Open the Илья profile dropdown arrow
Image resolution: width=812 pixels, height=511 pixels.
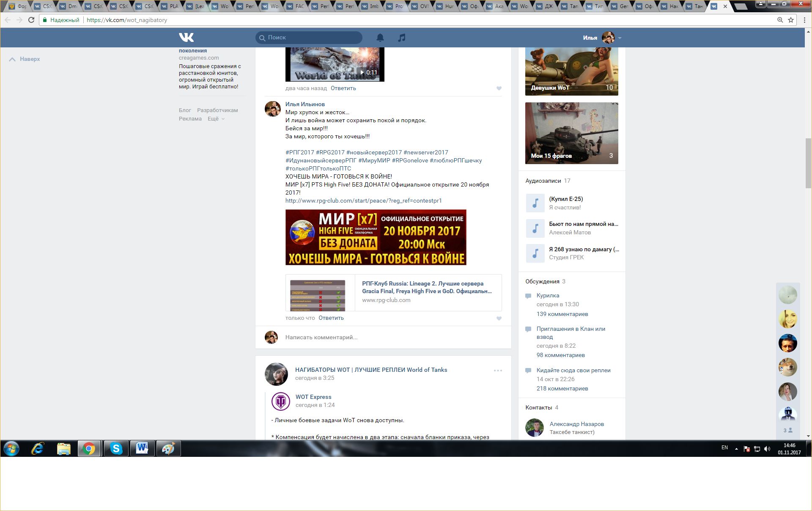tap(620, 38)
